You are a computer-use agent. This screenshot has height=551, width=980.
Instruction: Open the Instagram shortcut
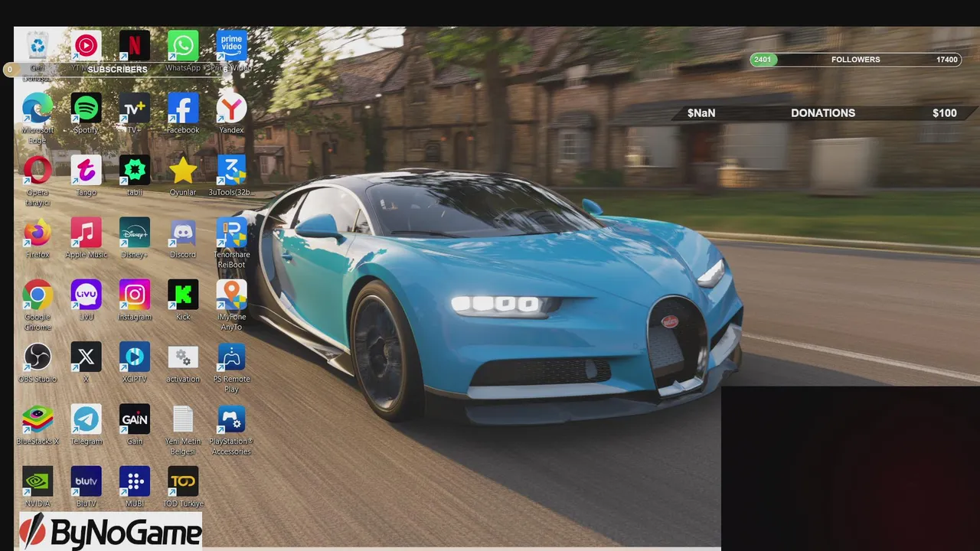[135, 295]
